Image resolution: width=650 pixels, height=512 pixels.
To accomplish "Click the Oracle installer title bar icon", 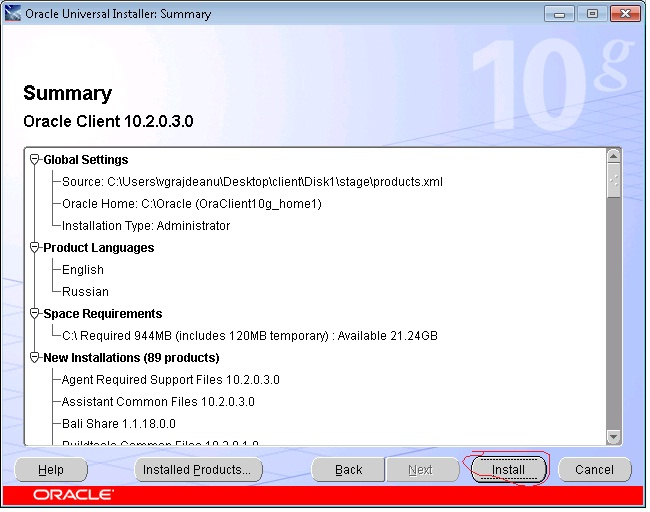I will click(x=13, y=13).
